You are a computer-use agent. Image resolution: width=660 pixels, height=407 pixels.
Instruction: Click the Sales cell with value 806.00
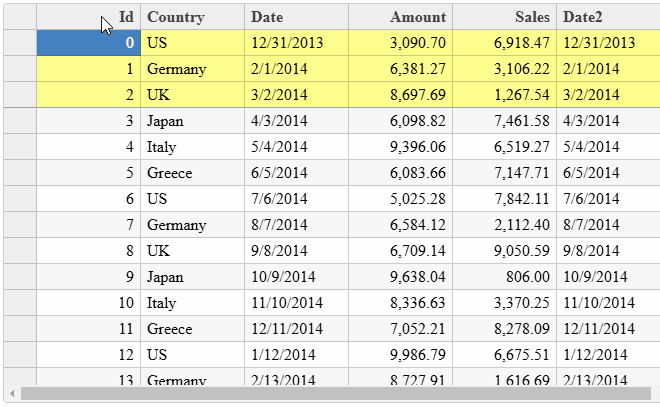pyautogui.click(x=504, y=277)
